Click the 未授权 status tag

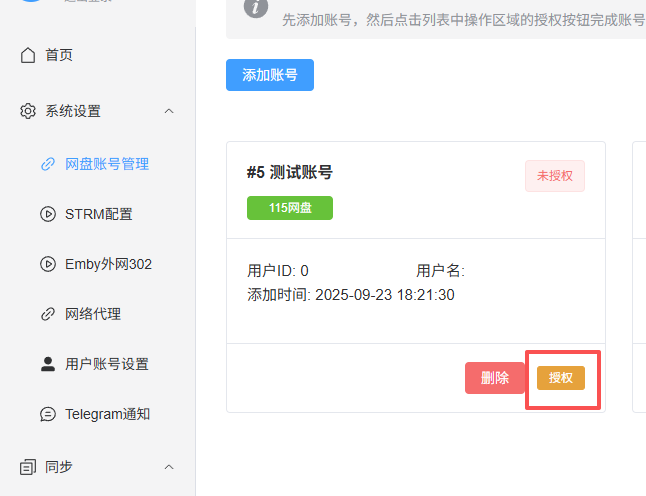pyautogui.click(x=555, y=176)
